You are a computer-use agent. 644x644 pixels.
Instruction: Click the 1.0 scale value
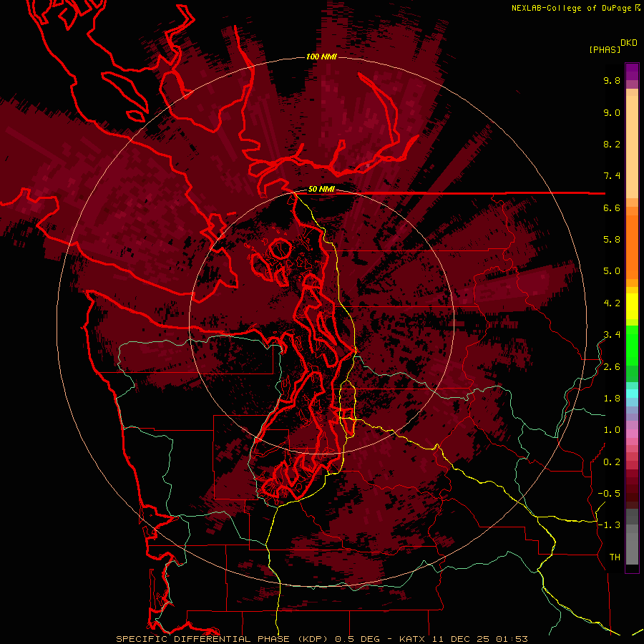(612, 430)
